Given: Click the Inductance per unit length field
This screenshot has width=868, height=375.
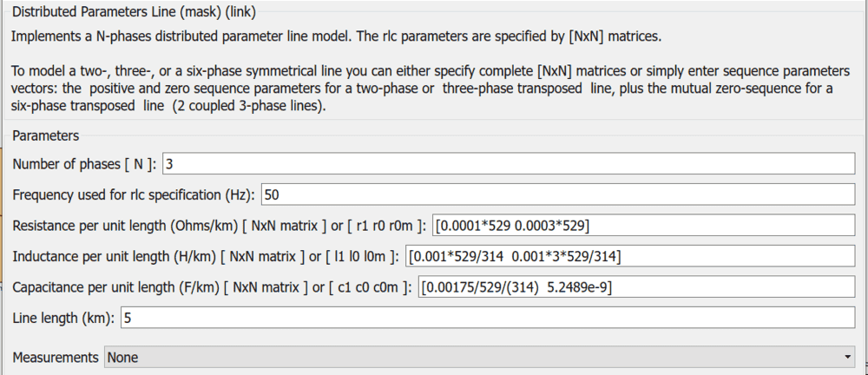Looking at the screenshot, I should pos(629,256).
